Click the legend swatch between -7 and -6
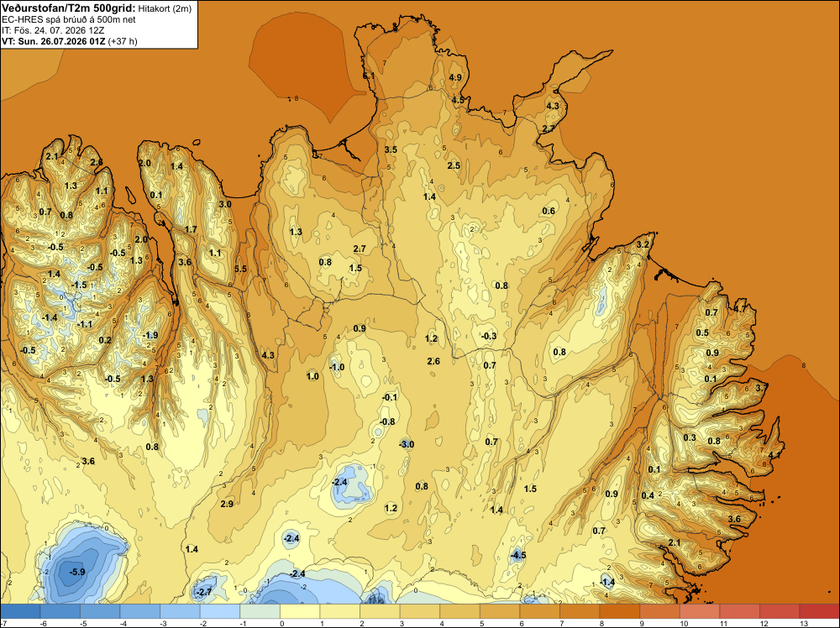The image size is (840, 628). click(20, 611)
